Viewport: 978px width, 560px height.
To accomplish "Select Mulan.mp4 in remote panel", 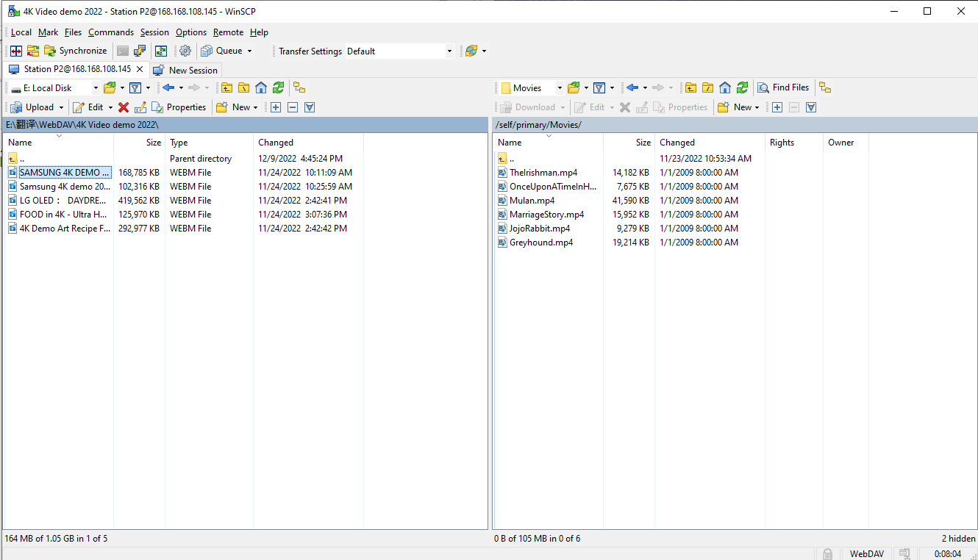I will 527,201.
